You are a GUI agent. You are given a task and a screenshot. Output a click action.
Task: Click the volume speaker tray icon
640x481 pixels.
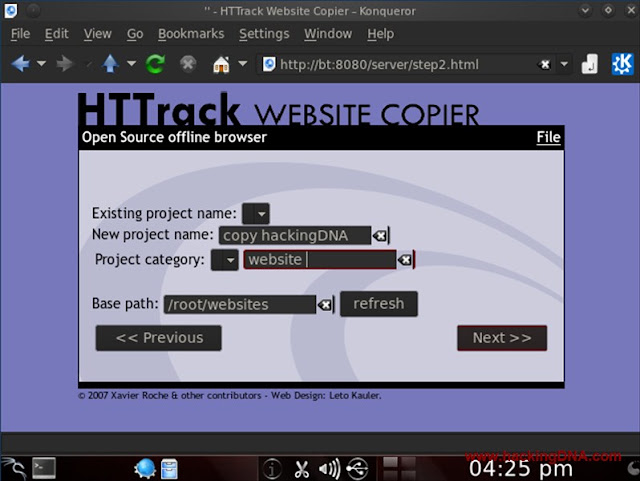[x=329, y=469]
